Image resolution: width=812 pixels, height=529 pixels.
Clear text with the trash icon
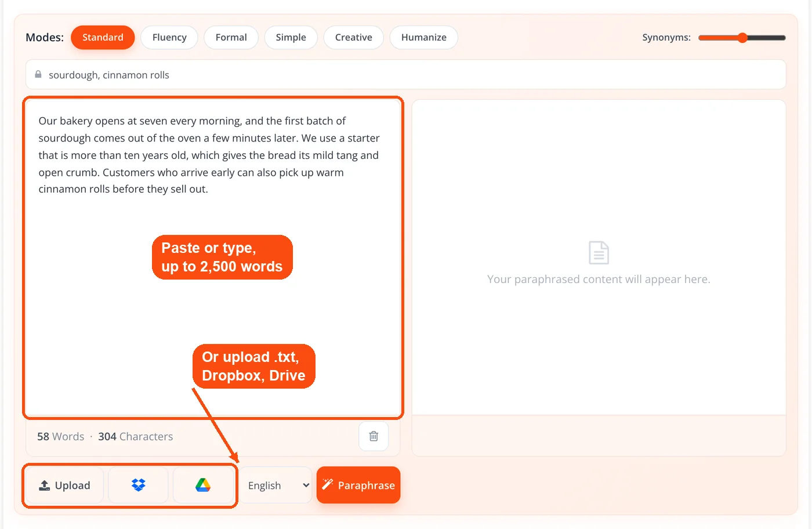tap(374, 436)
